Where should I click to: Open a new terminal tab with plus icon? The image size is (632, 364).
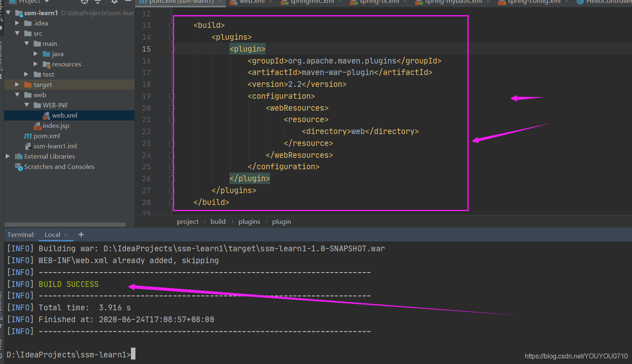[81, 234]
